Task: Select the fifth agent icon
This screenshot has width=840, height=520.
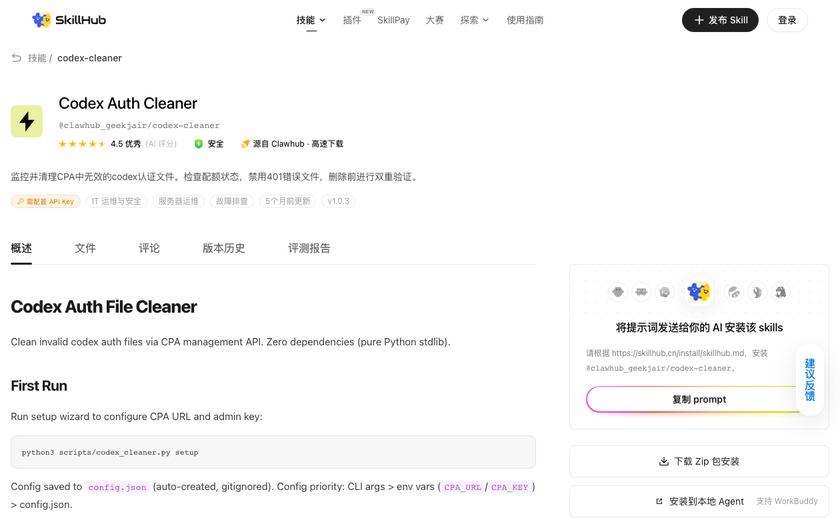Action: click(x=733, y=292)
